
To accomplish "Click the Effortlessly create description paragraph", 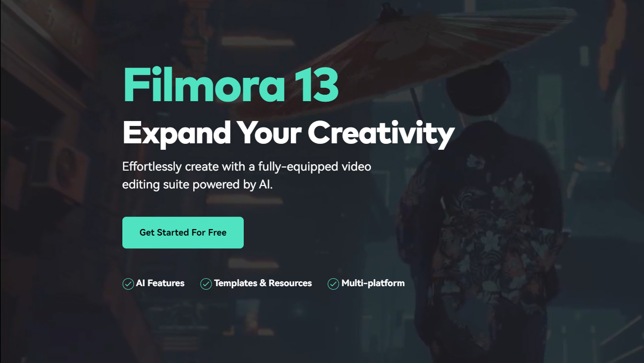I will click(x=247, y=176).
